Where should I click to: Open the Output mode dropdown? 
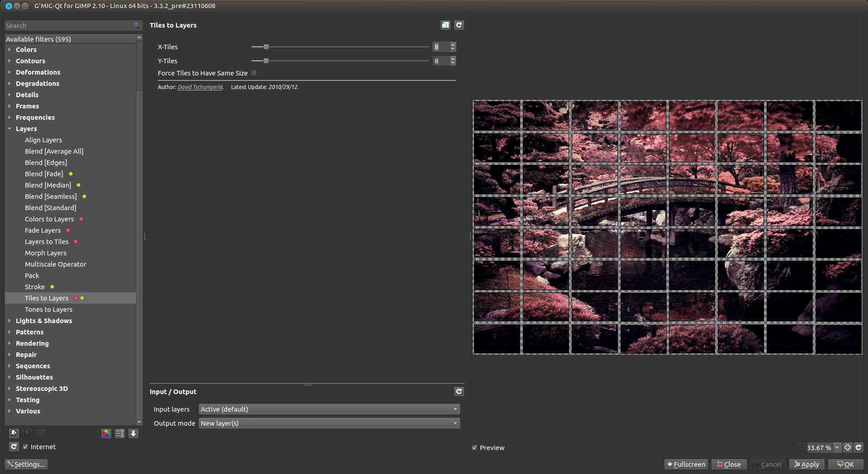(x=329, y=423)
